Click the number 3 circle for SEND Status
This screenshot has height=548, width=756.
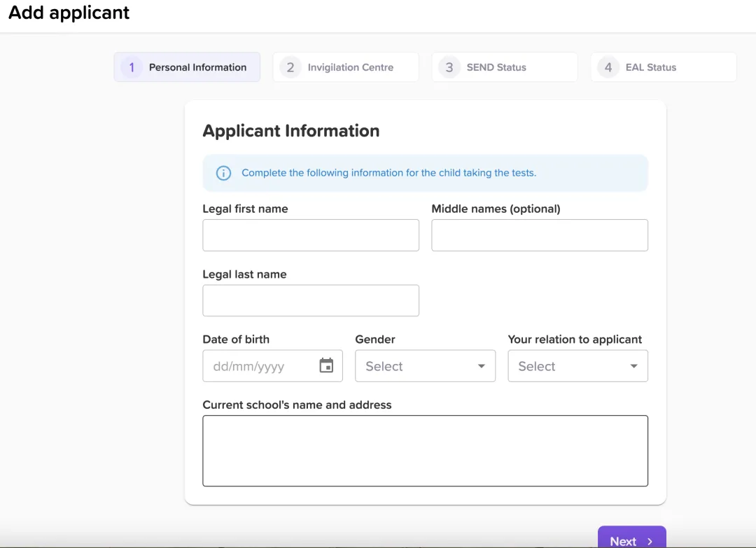click(449, 67)
